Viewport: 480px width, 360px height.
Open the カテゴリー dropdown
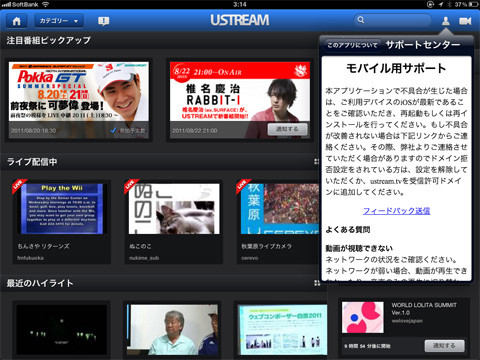(59, 21)
